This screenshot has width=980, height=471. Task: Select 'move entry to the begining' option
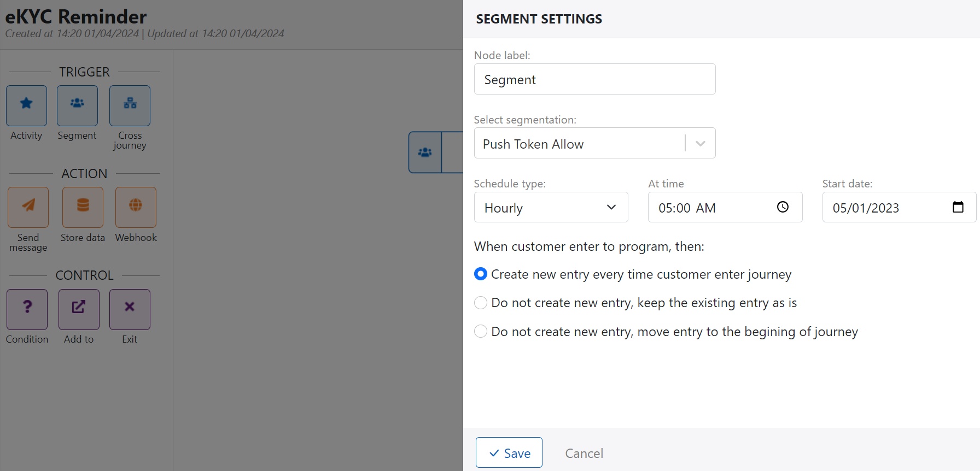[481, 332]
